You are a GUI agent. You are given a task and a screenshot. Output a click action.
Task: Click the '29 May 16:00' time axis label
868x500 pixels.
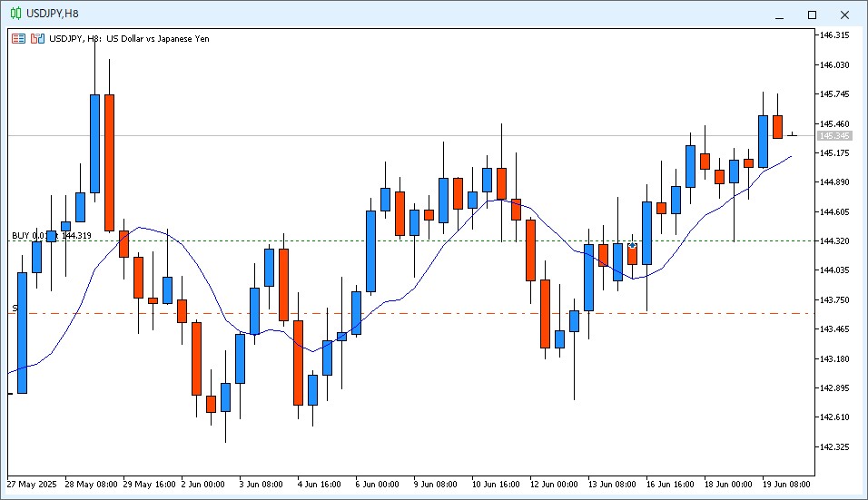pos(150,485)
